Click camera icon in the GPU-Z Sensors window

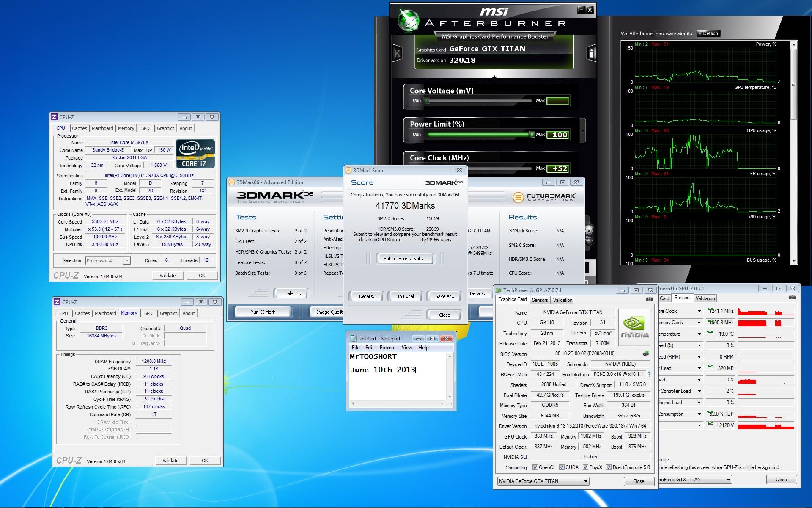792,298
